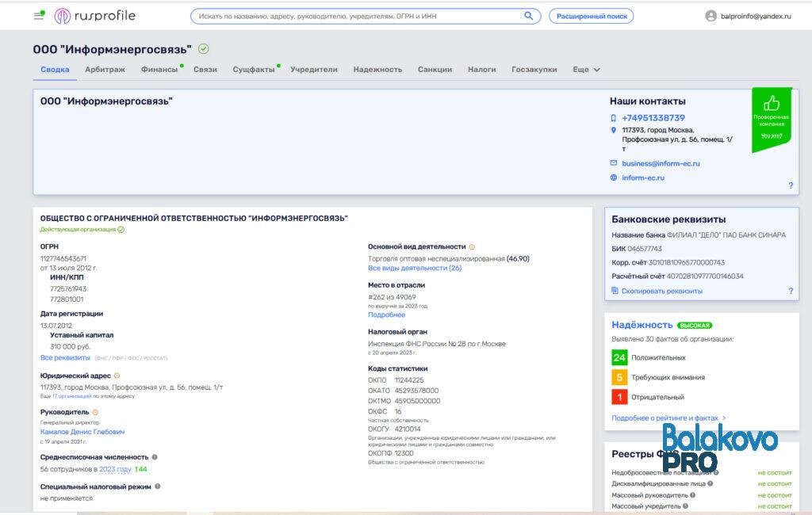812x515 pixels.
Task: Open business@inform-ec.ru email link
Action: (661, 163)
